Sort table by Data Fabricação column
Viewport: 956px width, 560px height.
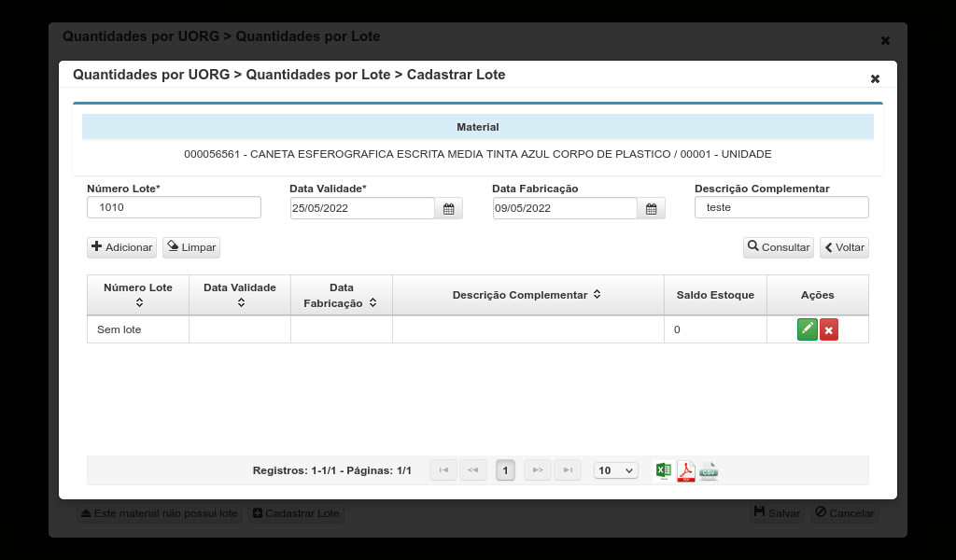pyautogui.click(x=373, y=302)
